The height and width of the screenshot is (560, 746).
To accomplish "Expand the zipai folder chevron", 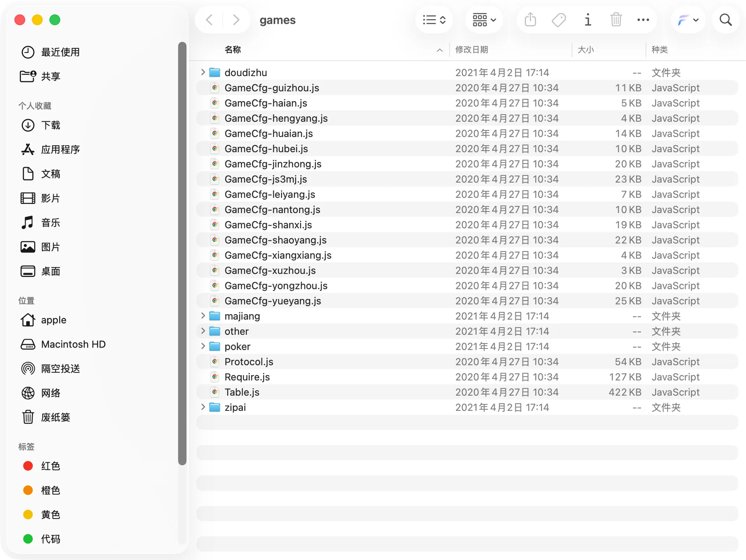I will point(202,407).
